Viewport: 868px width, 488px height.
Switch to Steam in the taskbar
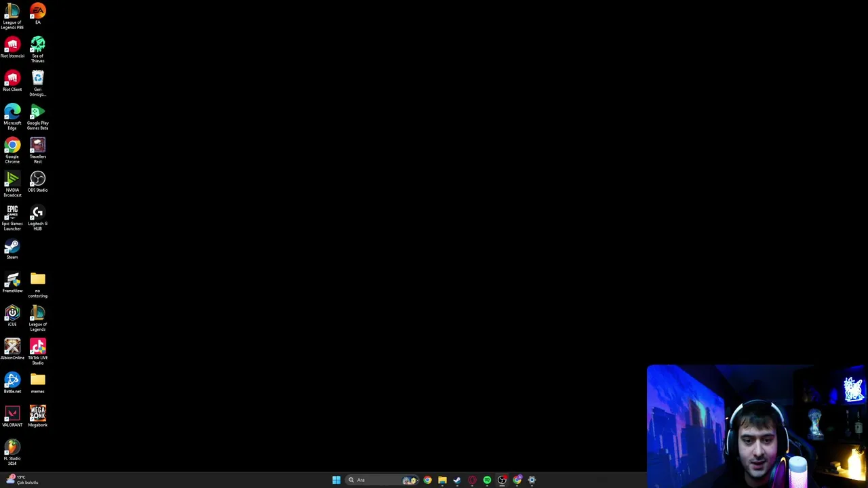457,480
